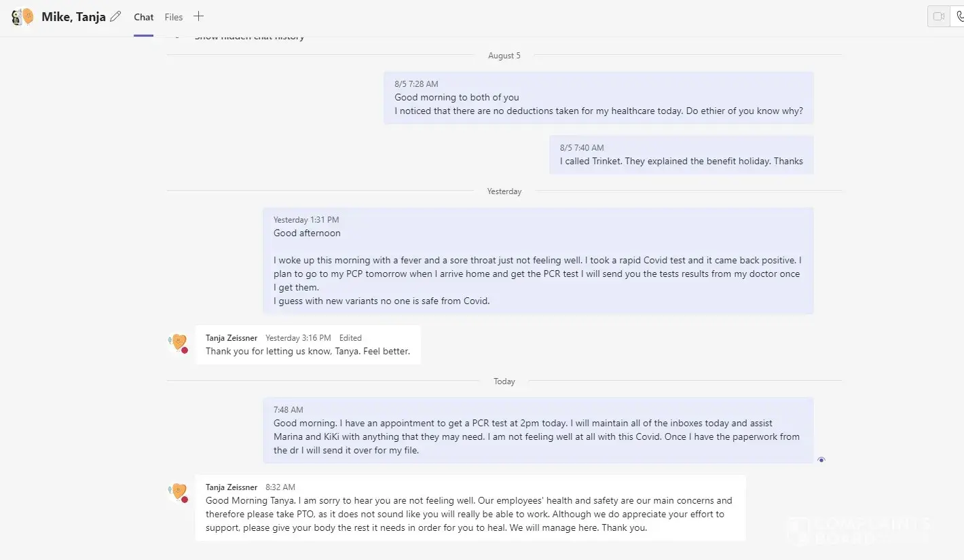Start a video call with the camera icon
The width and height of the screenshot is (964, 560).
tap(939, 16)
